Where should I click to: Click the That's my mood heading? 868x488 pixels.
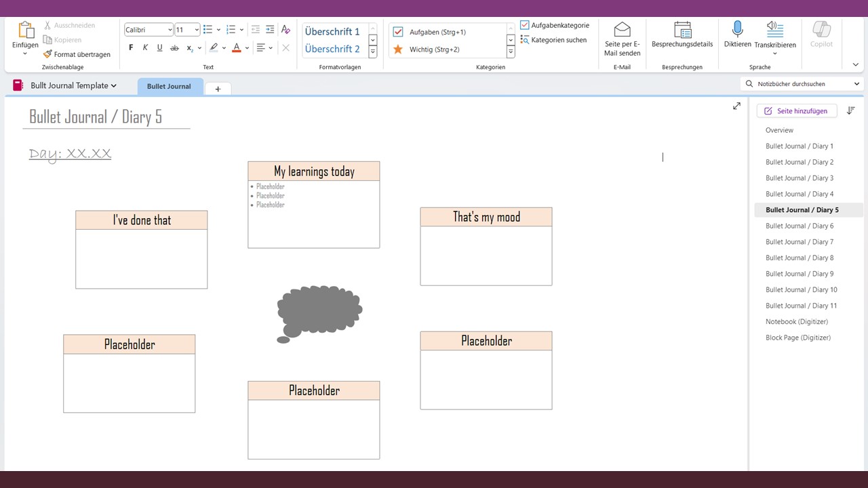tap(486, 217)
